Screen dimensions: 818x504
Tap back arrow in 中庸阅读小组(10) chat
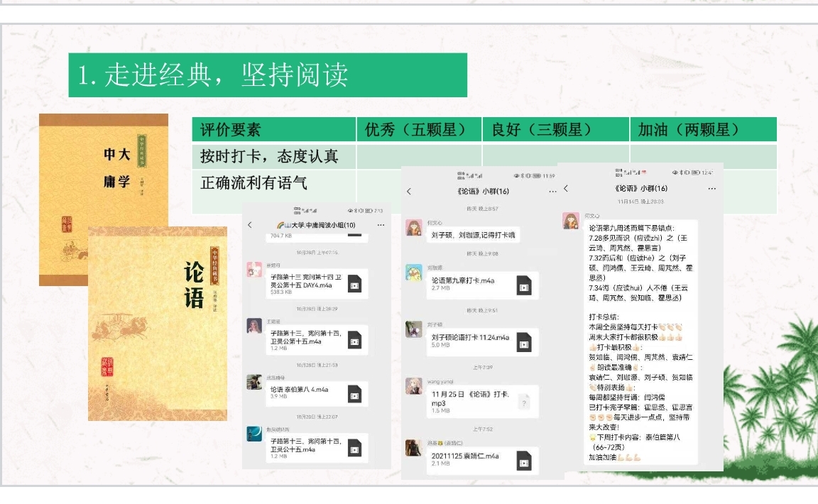(250, 225)
